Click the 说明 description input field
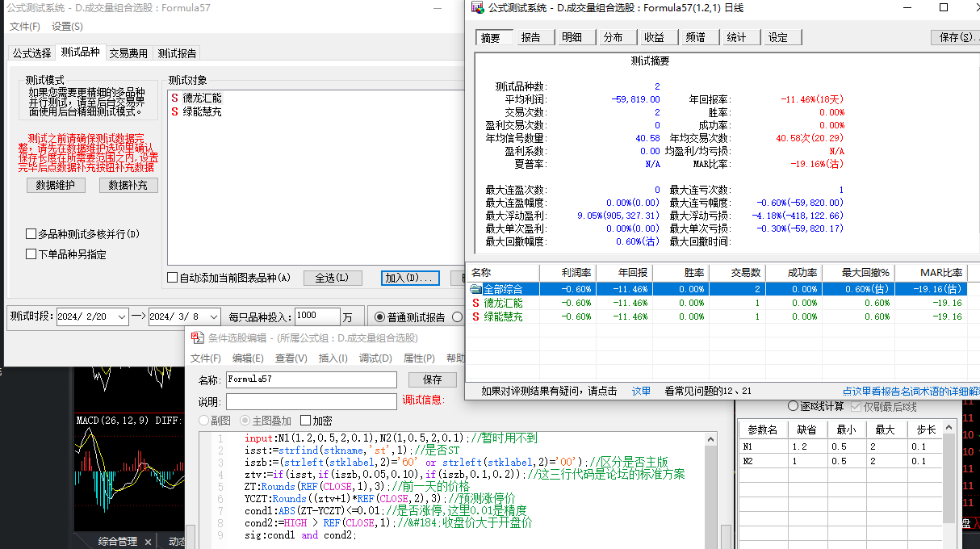The width and height of the screenshot is (980, 549). [x=311, y=401]
